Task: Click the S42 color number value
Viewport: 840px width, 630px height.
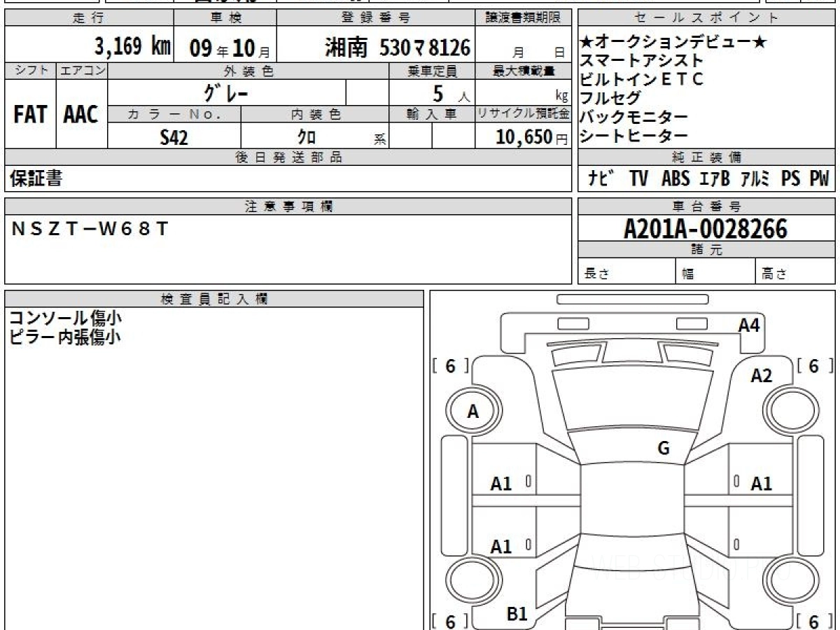Action: (x=174, y=137)
